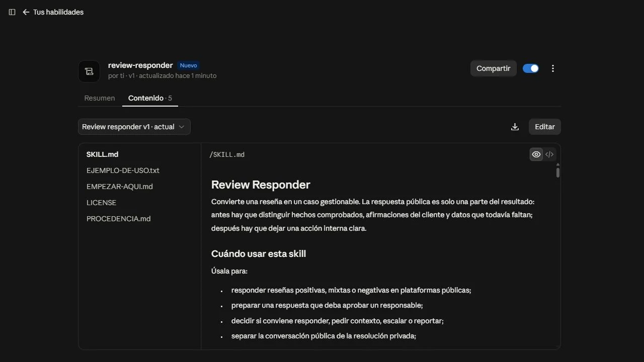Click bullet 'responder reseñas positivas, mixtas o negativas'
644x362 pixels.
(x=351, y=290)
